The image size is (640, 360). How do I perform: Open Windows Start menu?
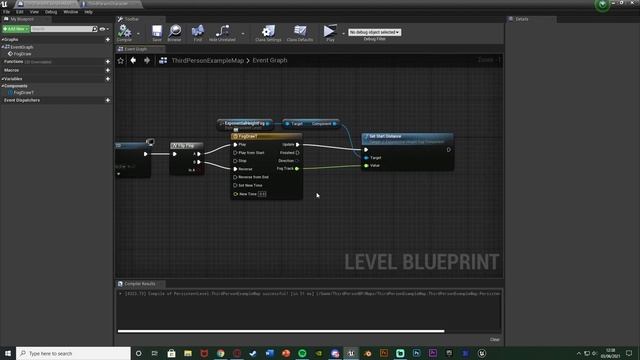click(8, 353)
